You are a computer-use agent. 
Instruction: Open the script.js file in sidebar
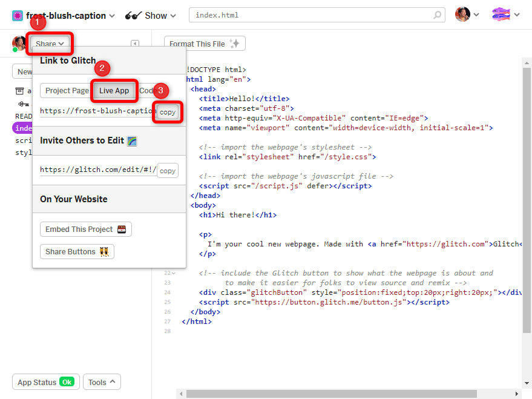pos(24,140)
